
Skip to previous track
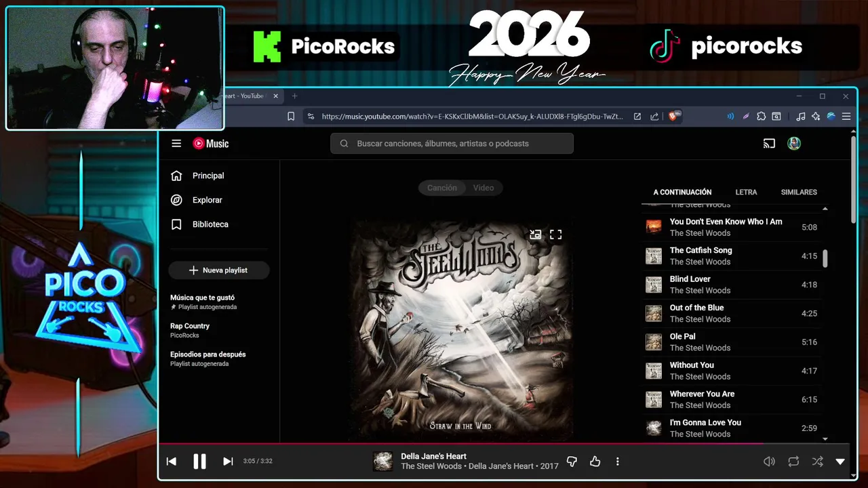[172, 462]
